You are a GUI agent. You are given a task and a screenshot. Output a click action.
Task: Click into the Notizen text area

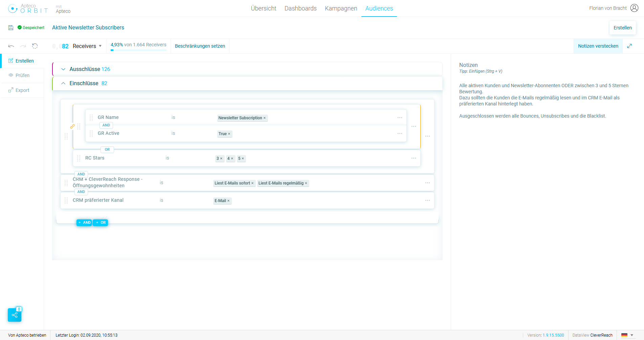[547, 101]
